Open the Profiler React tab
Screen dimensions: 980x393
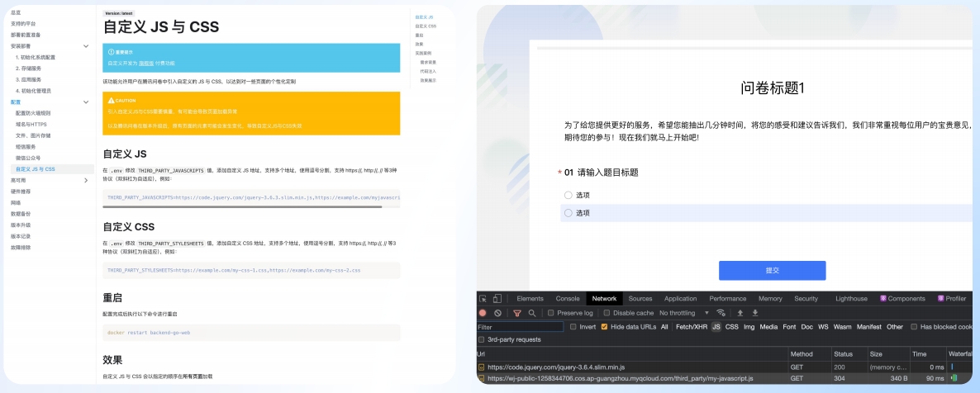click(x=952, y=299)
